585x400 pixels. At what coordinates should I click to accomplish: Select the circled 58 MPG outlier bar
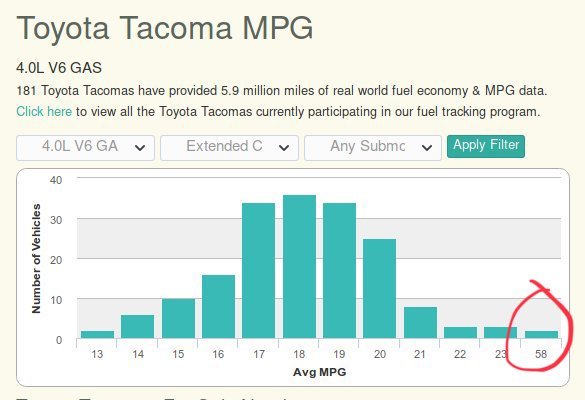(x=541, y=335)
